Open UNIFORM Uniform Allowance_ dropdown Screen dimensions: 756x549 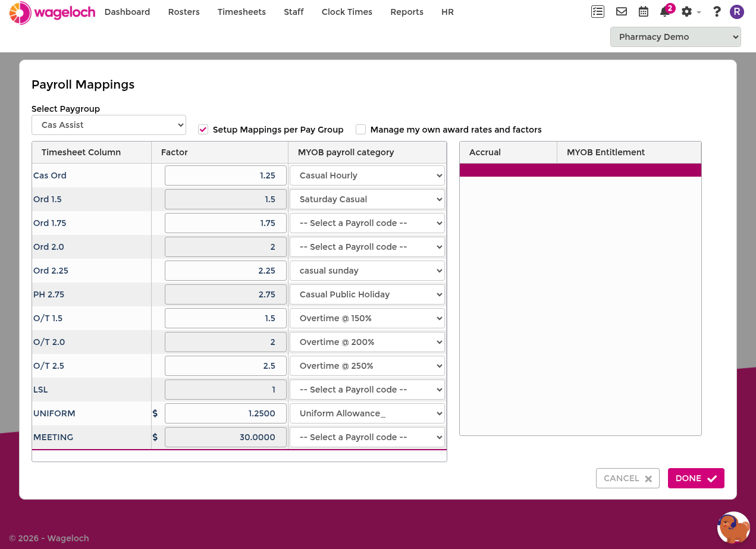tap(367, 413)
